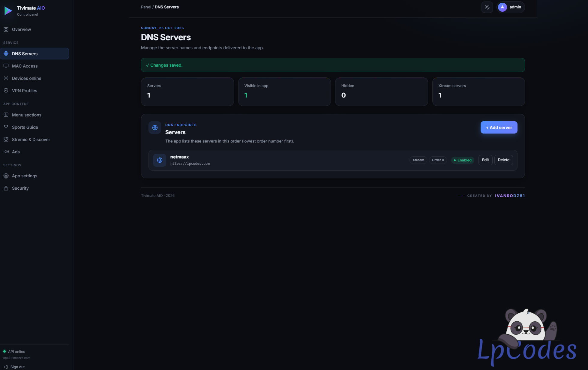Click the gear icon next to App settings
588x370 pixels.
[x=6, y=176]
